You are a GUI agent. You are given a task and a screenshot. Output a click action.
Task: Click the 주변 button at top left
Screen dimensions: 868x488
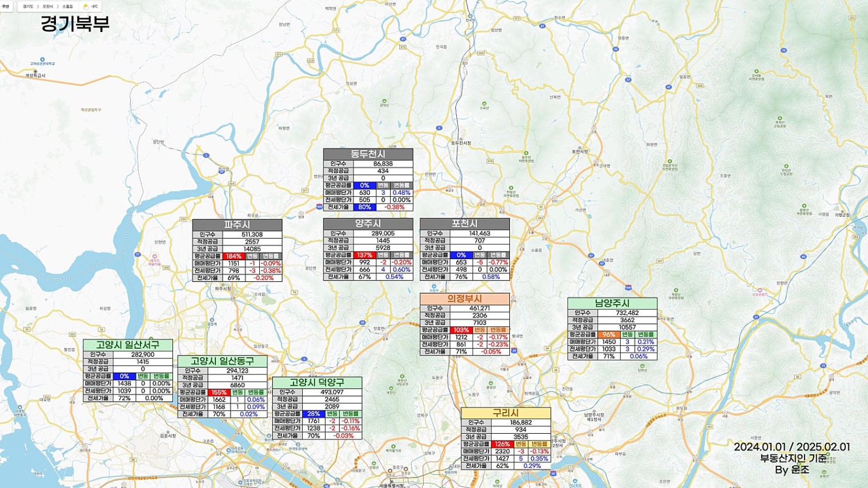(6, 6)
